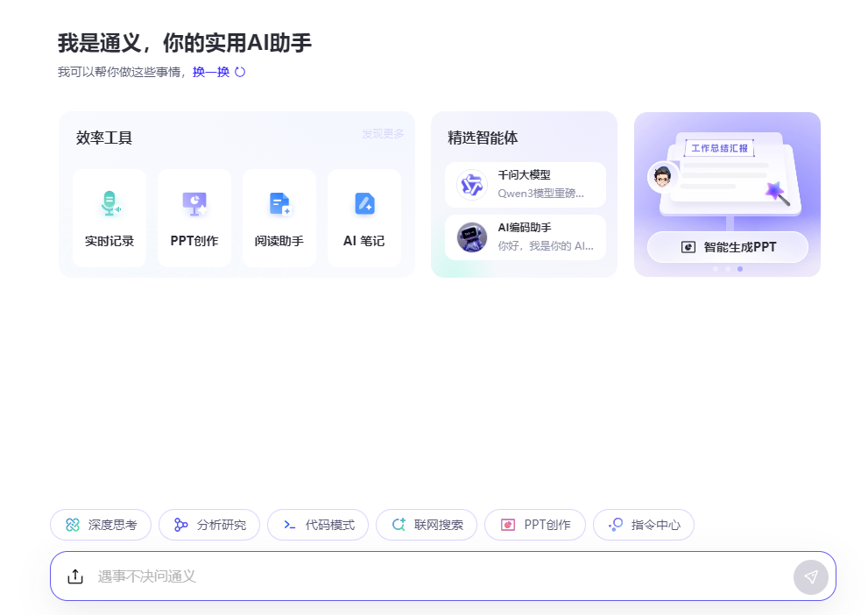Click the send arrow icon
This screenshot has height=615, width=868.
(811, 576)
